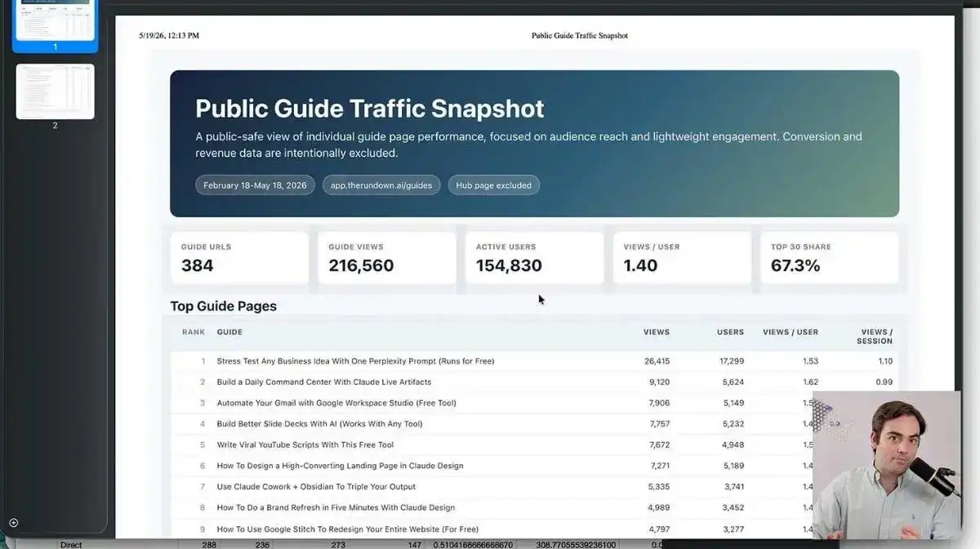Click the 'Top Guide Pages' heading
The width and height of the screenshot is (980, 549).
click(223, 306)
